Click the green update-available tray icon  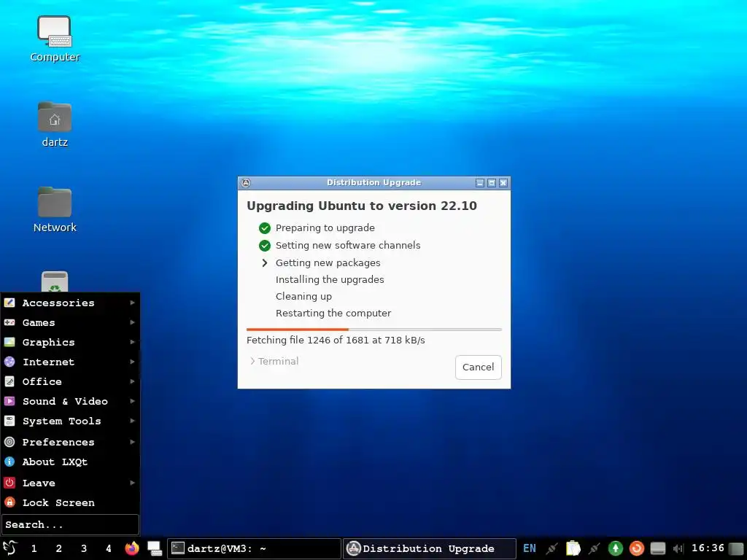[616, 548]
